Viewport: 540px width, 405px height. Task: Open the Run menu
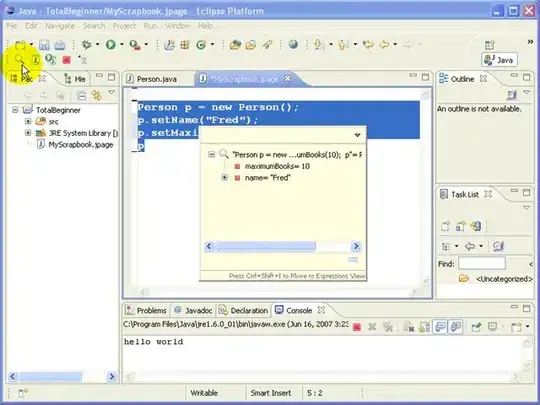tap(150, 26)
